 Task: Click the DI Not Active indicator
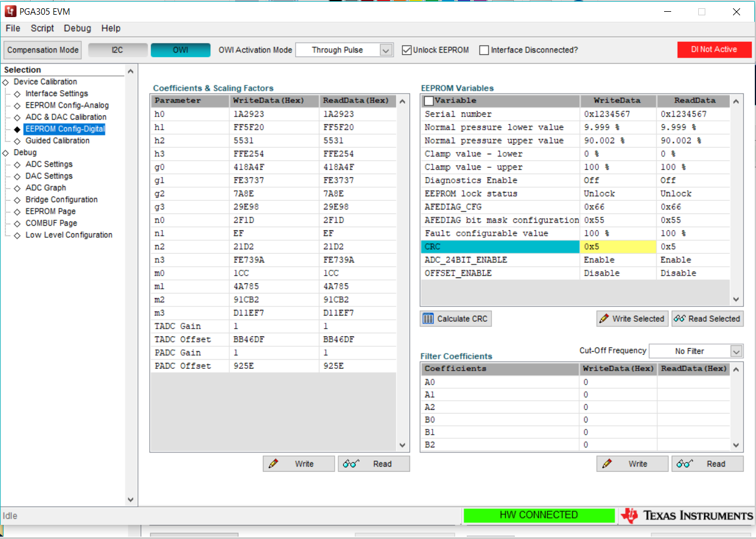coord(714,49)
